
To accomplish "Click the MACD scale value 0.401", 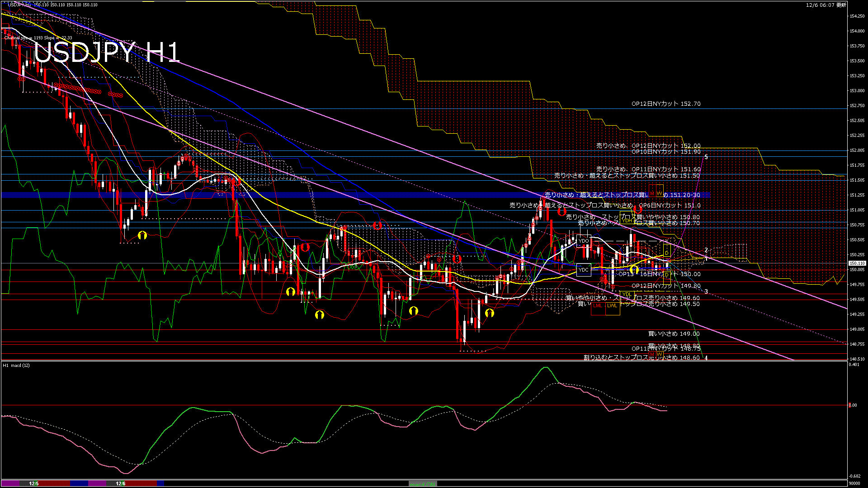I will (854, 365).
